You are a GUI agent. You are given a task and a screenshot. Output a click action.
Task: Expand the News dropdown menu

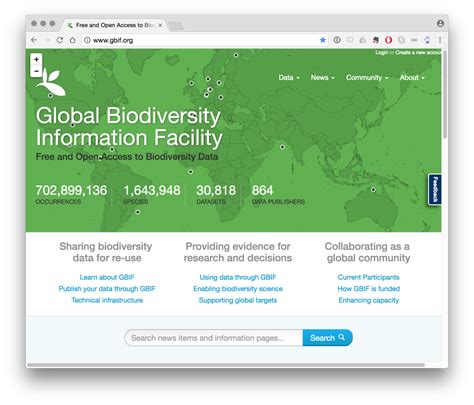coord(322,78)
